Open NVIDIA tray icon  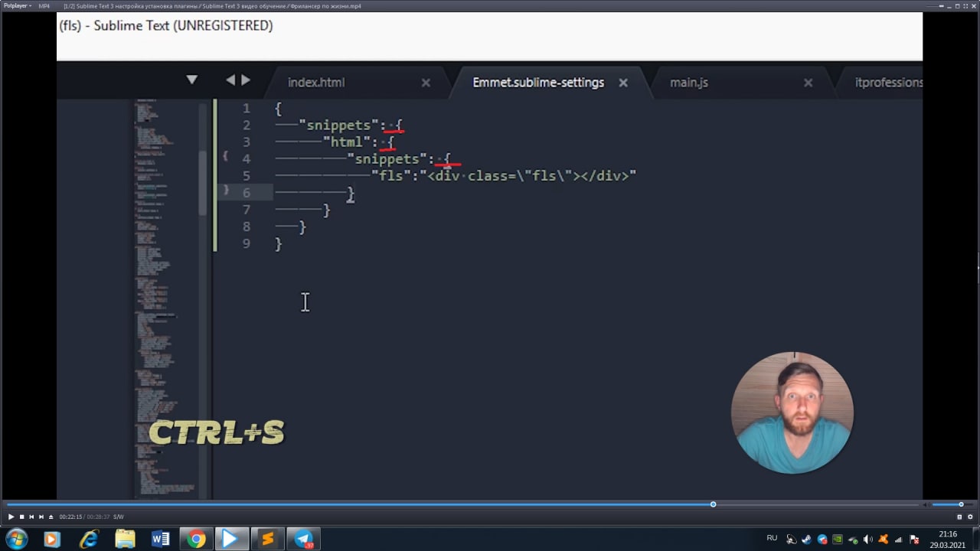[838, 539]
